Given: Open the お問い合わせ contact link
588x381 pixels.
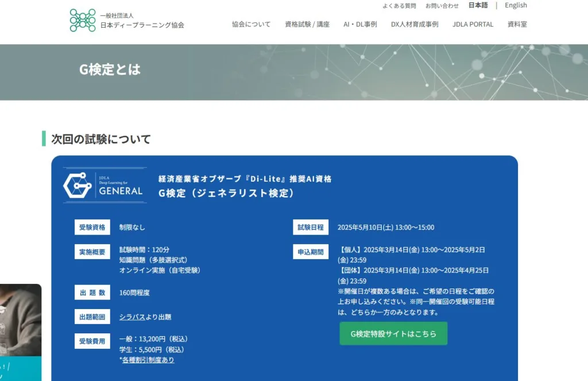Looking at the screenshot, I should pos(442,6).
